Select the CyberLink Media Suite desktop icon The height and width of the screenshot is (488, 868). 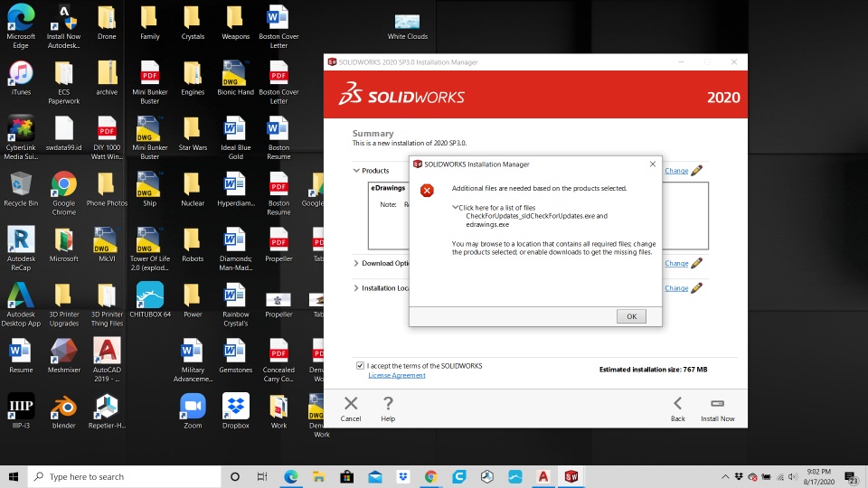[x=21, y=137]
